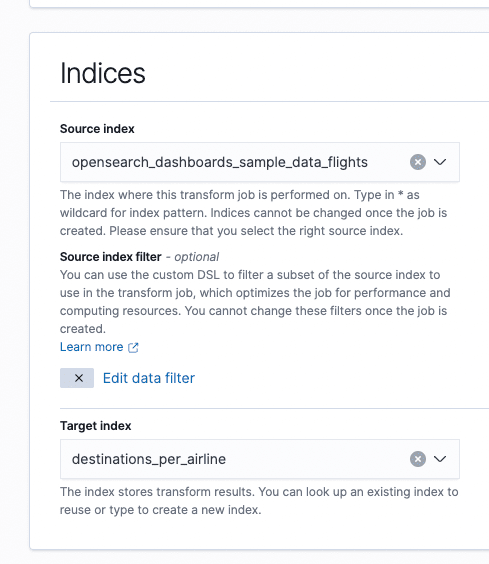Click the divider line below Indices heading
Screen dimensions: 489x564
[x=269, y=101]
